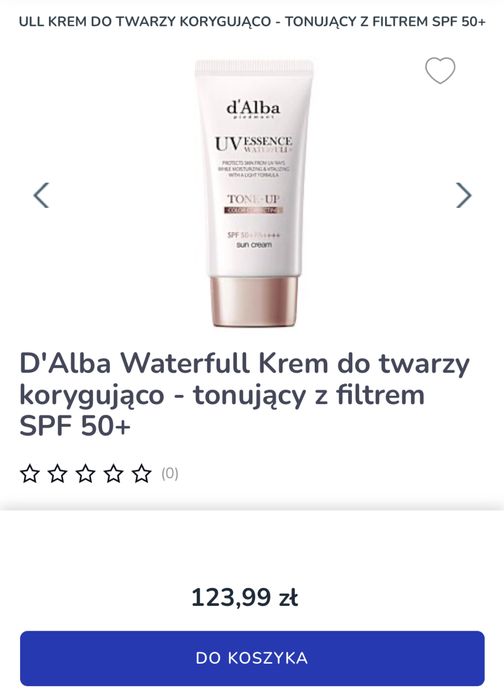504x699 pixels.
Task: Add product to favorites with heart icon
Action: (x=440, y=70)
